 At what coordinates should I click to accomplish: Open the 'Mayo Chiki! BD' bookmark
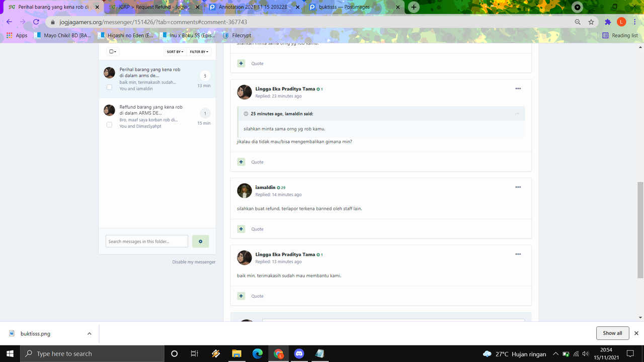(x=62, y=36)
